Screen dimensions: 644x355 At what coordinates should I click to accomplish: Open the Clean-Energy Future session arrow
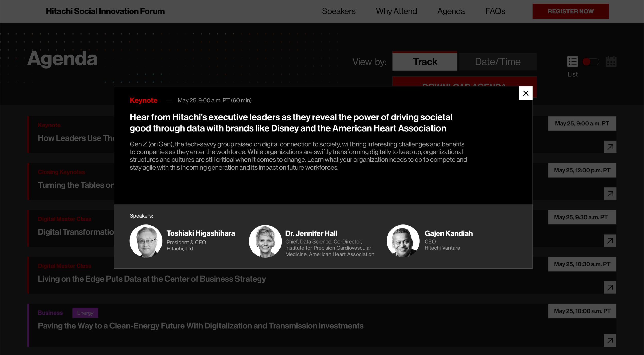[610, 340]
